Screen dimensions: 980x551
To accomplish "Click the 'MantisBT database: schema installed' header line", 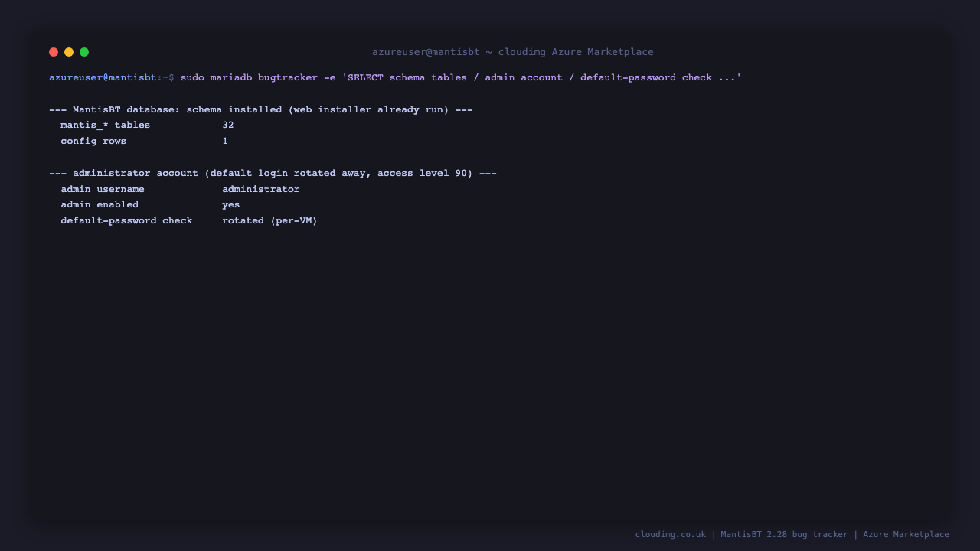I will [x=261, y=109].
